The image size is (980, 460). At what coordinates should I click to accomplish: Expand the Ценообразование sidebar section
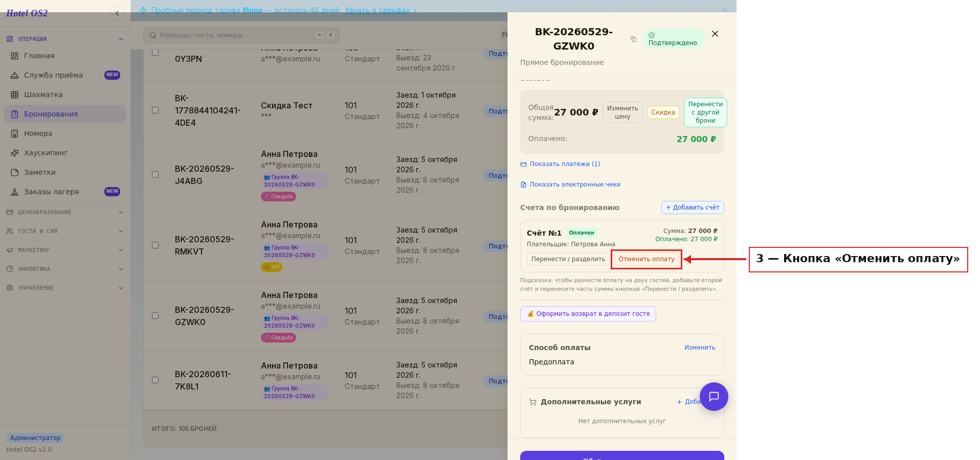point(65,212)
